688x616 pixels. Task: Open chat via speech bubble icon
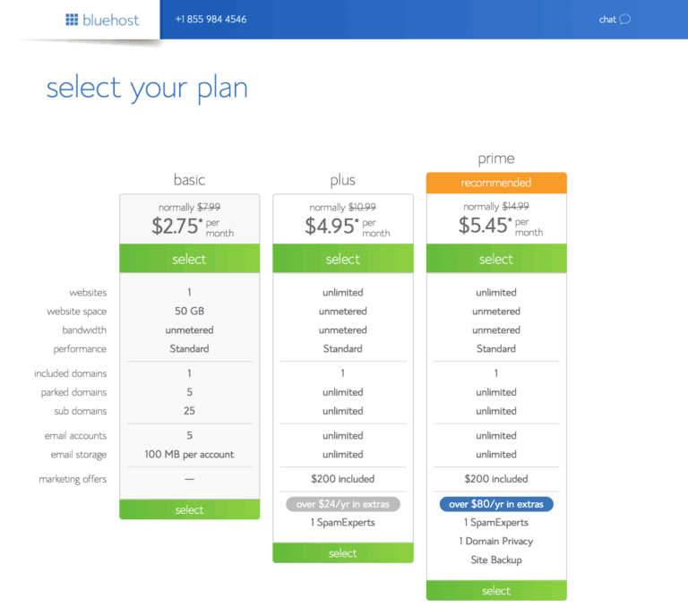(624, 20)
